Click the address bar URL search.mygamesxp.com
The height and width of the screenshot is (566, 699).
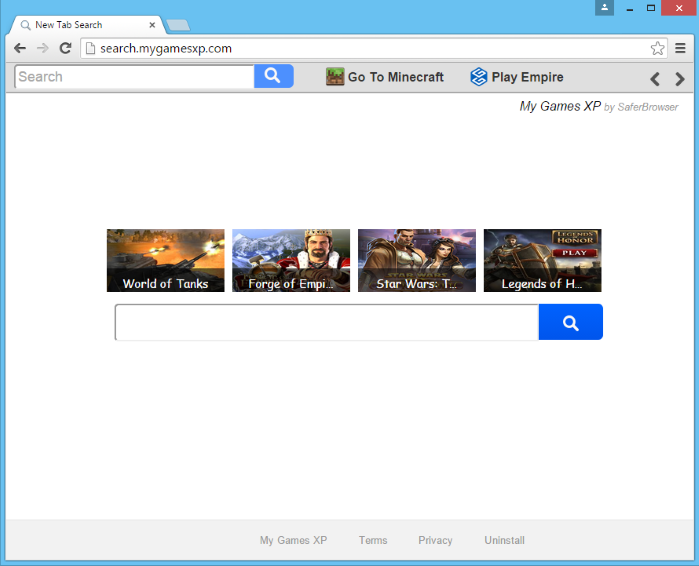pos(166,49)
